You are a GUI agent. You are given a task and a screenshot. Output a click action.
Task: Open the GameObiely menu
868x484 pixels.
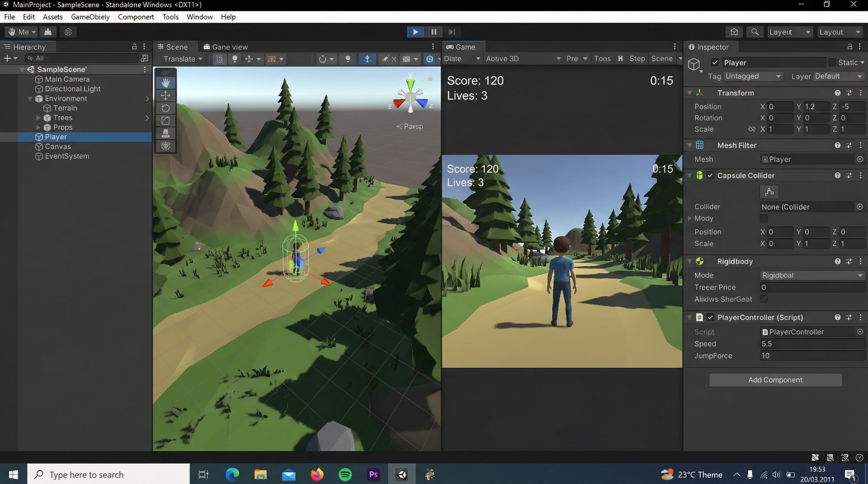click(90, 16)
